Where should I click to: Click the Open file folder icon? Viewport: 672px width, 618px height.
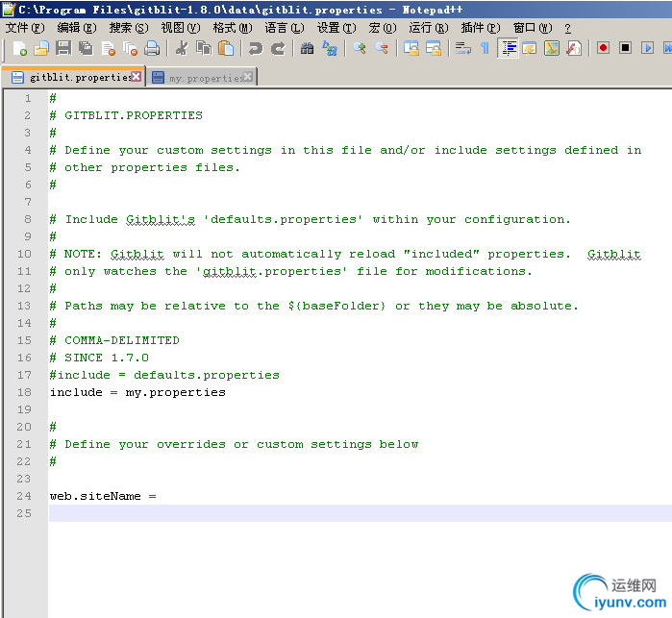coord(41,48)
